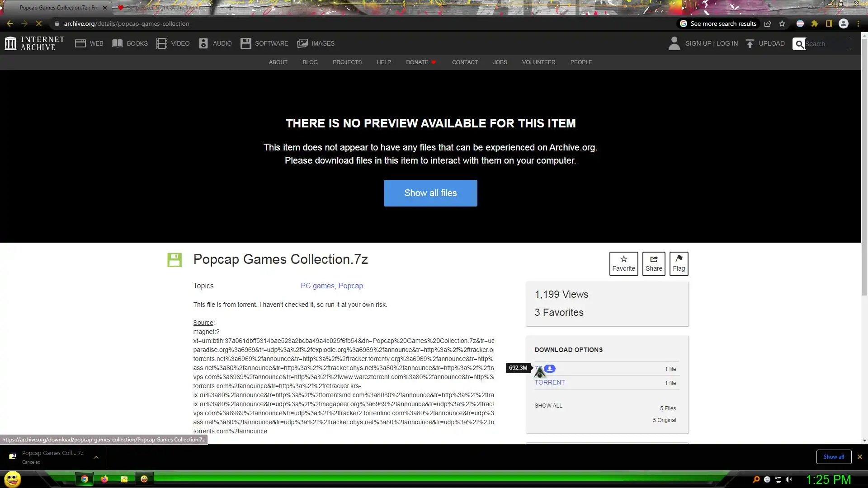Viewport: 868px width, 488px height.
Task: Click the Share icon button
Action: (654, 263)
